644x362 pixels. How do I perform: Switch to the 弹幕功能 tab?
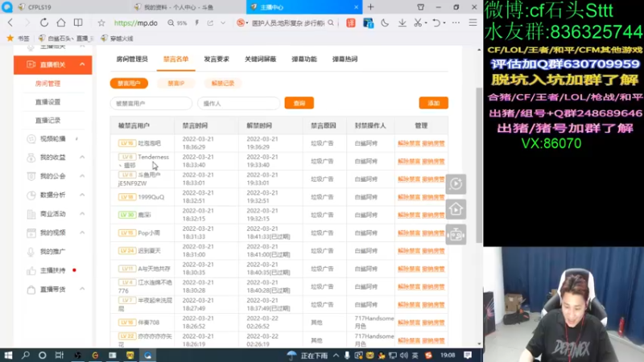click(304, 59)
